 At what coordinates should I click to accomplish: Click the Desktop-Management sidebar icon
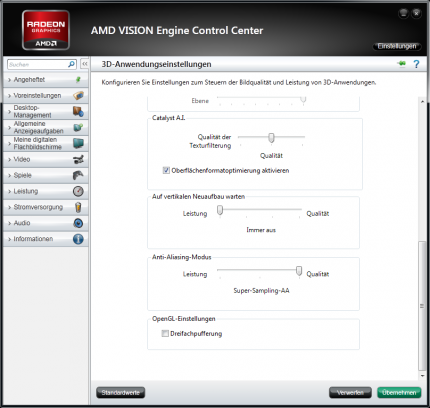78,111
